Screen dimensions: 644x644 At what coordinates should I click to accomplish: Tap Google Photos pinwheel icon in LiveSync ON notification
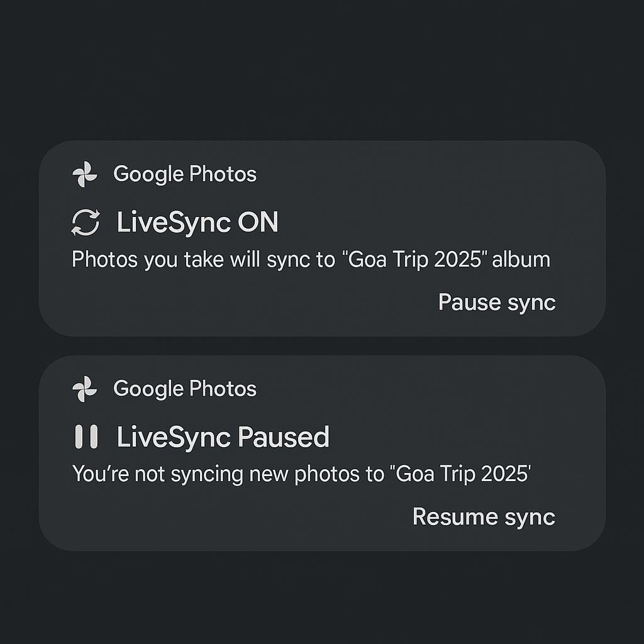click(85, 174)
